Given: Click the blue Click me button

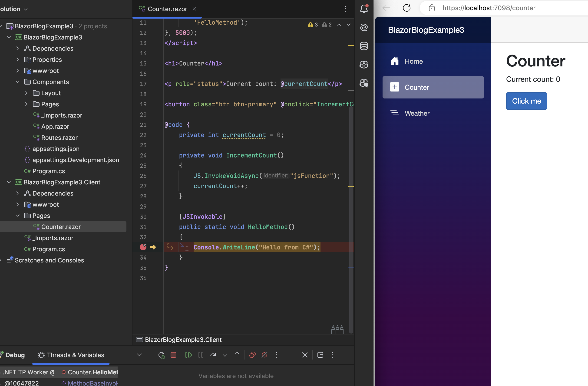Looking at the screenshot, I should click(526, 101).
